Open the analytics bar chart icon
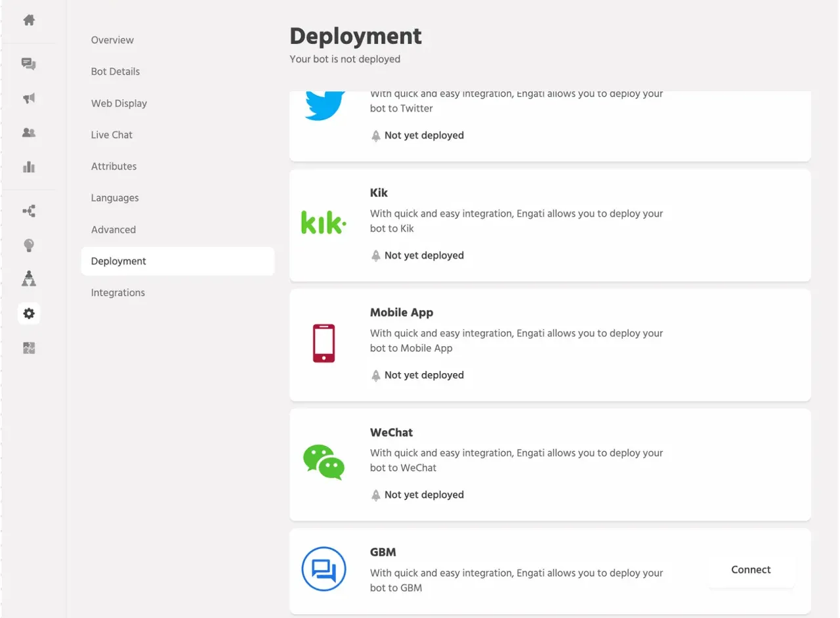Image resolution: width=840 pixels, height=618 pixels. [x=29, y=167]
